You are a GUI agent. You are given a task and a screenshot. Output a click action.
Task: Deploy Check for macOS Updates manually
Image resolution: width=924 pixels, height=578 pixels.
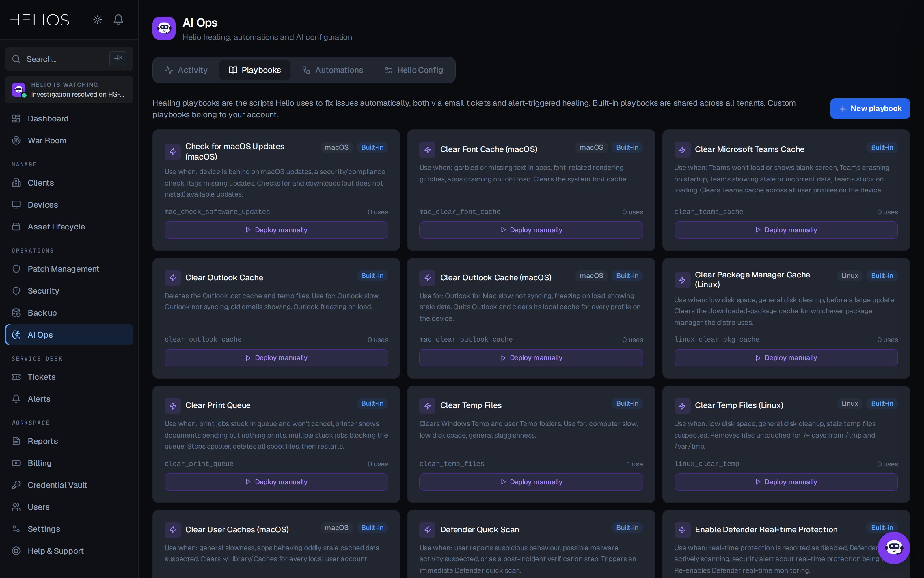coord(276,230)
